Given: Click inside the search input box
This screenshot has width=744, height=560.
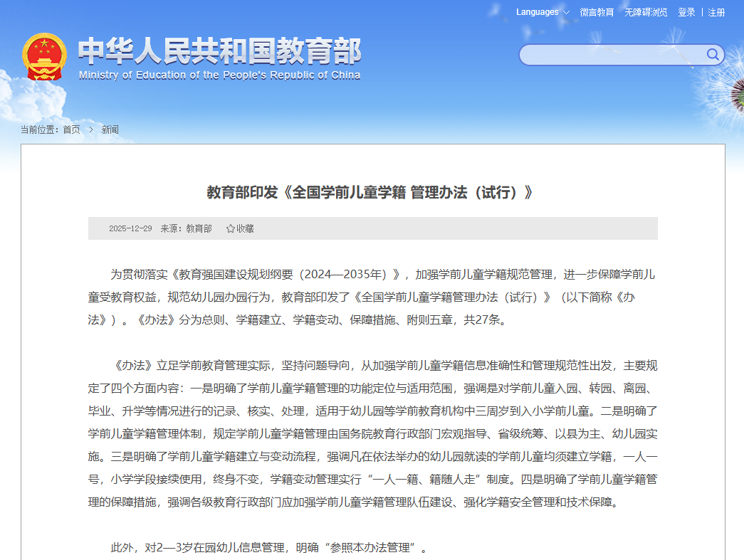Looking at the screenshot, I should point(612,55).
